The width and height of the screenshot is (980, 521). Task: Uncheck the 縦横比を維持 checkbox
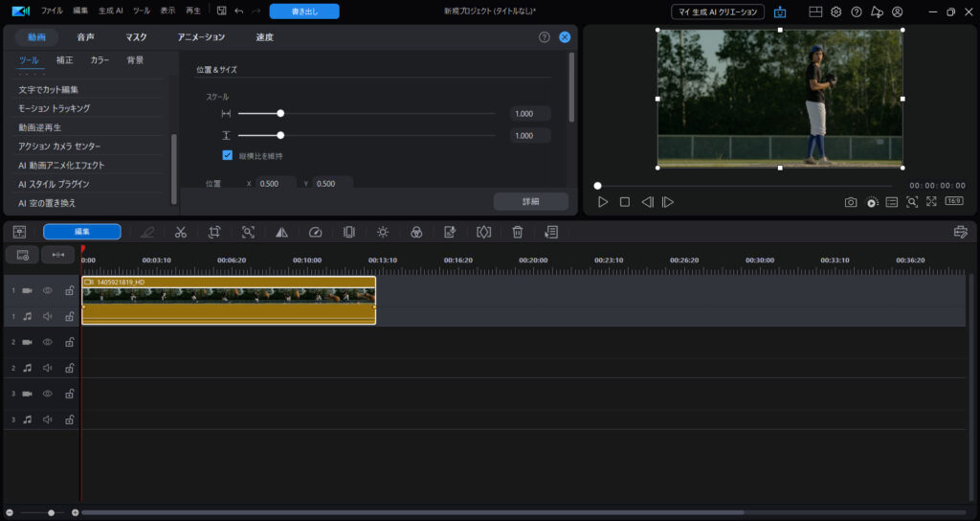[x=228, y=155]
